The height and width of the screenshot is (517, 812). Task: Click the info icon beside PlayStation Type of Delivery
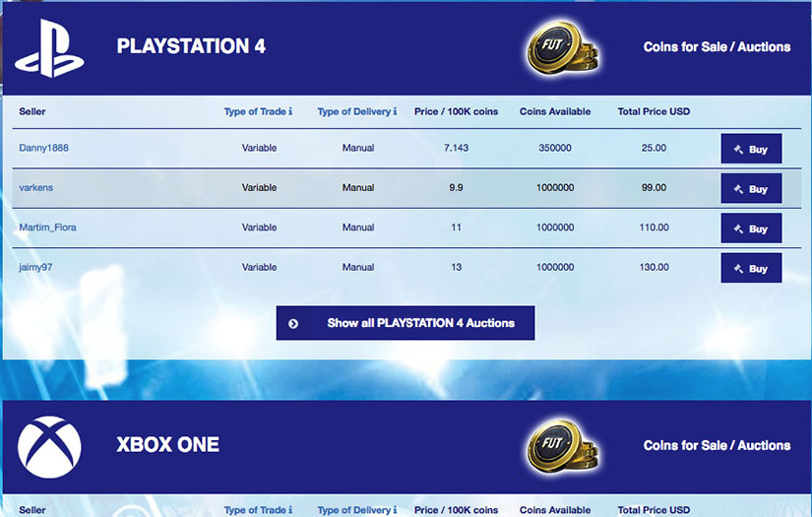[395, 111]
